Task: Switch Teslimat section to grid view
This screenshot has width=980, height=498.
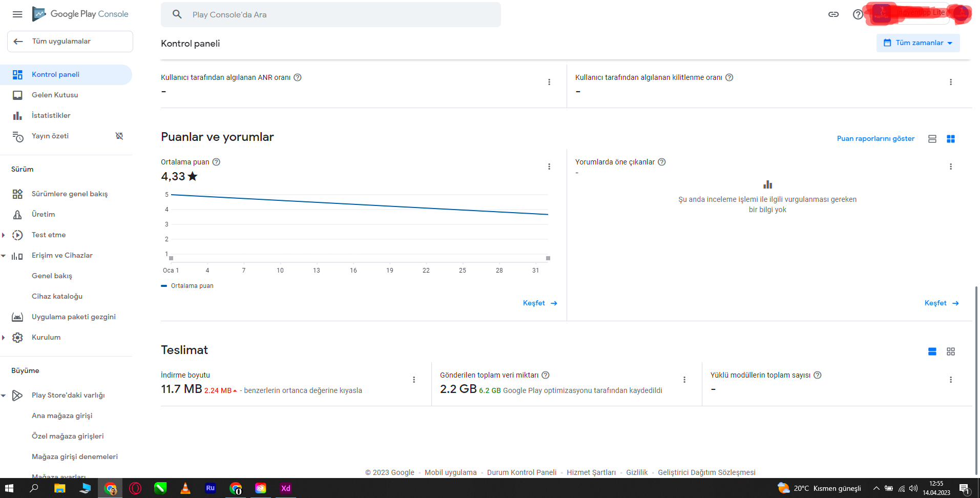Action: (951, 351)
